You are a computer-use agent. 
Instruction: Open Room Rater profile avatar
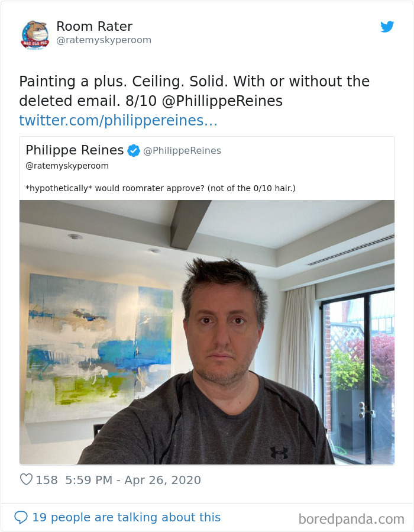coord(35,35)
